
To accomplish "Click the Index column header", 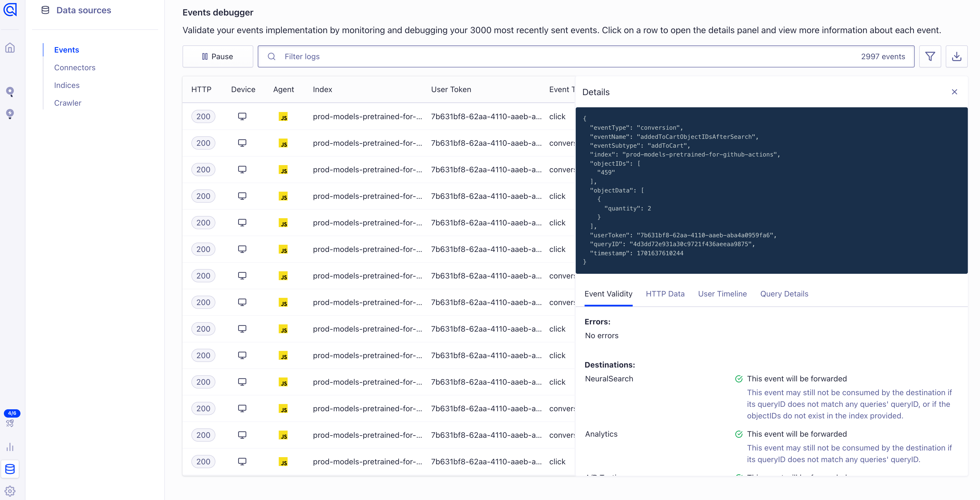I will pyautogui.click(x=322, y=89).
